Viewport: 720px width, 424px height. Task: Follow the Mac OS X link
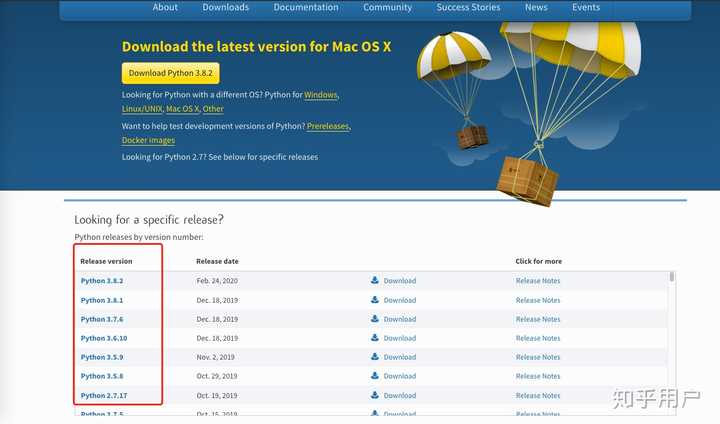pos(182,109)
